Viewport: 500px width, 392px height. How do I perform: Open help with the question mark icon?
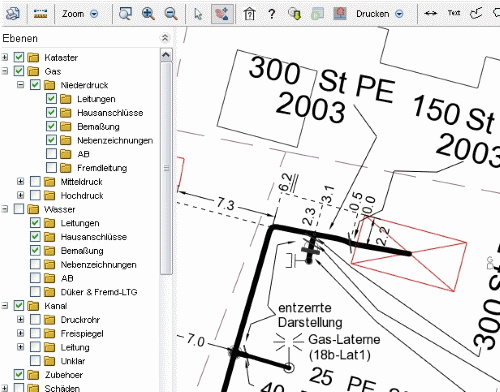click(272, 14)
